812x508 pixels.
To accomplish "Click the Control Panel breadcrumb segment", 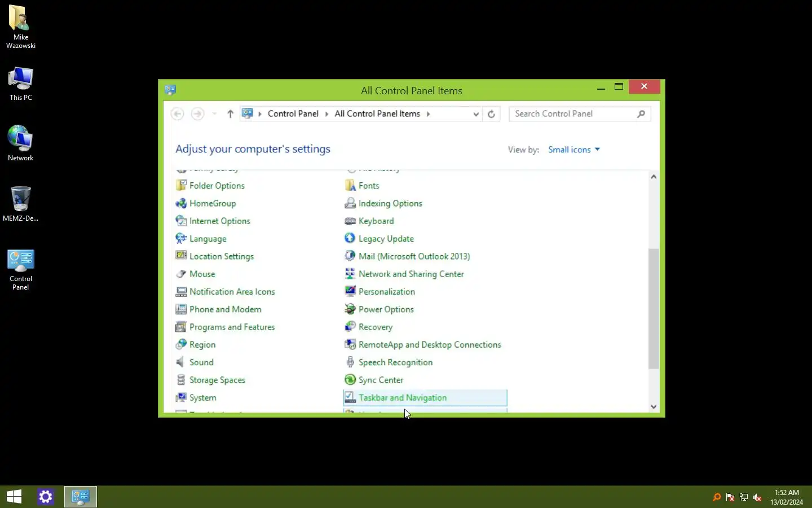I will coord(293,113).
